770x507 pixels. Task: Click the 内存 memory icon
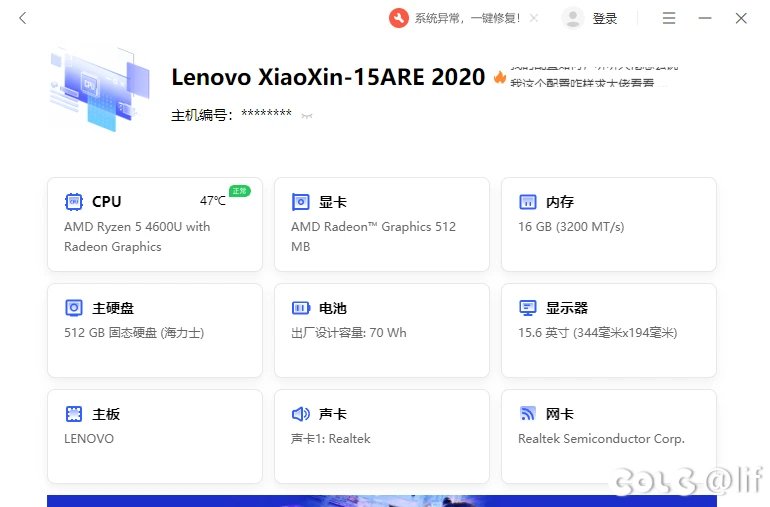point(528,202)
